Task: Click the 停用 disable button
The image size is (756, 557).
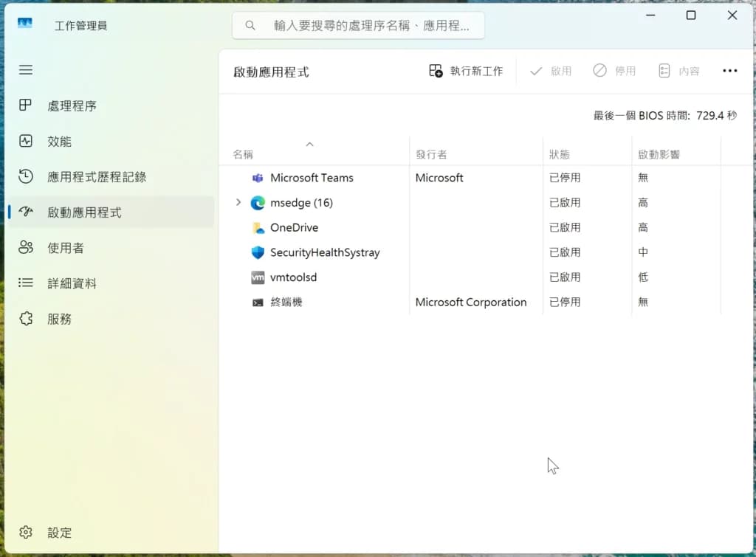Action: tap(614, 72)
